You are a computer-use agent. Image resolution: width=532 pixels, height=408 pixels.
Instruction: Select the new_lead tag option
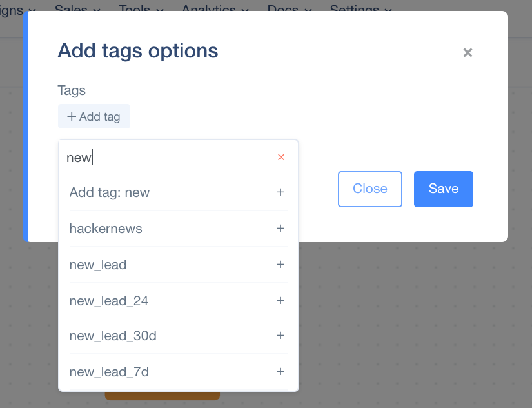click(x=98, y=265)
